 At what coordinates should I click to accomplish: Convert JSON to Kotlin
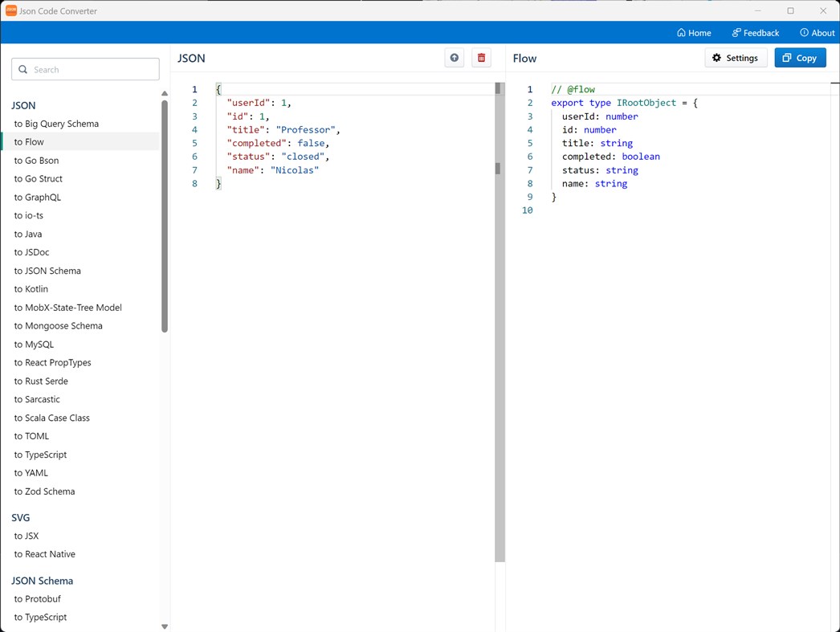31,288
